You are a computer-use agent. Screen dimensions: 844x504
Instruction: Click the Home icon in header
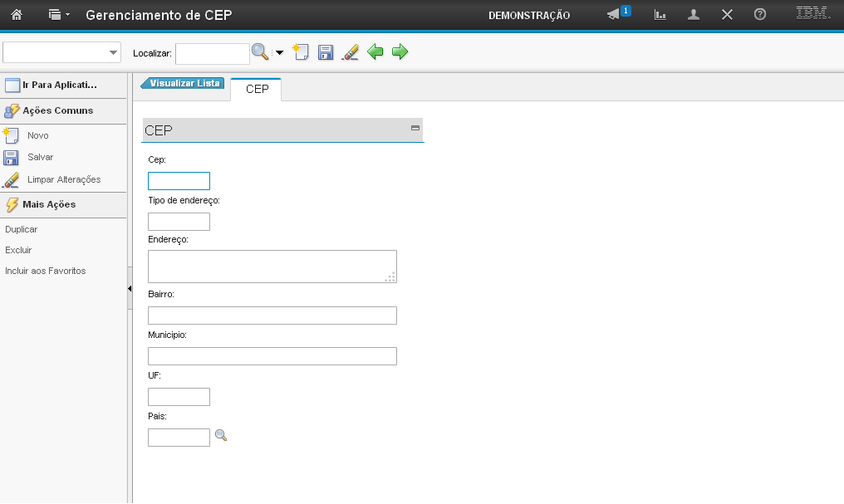pyautogui.click(x=16, y=15)
